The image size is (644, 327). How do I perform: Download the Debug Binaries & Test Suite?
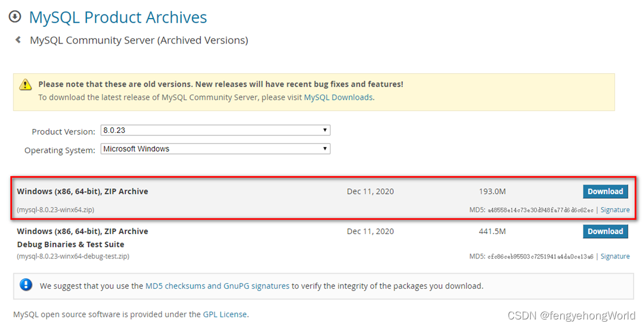(605, 231)
